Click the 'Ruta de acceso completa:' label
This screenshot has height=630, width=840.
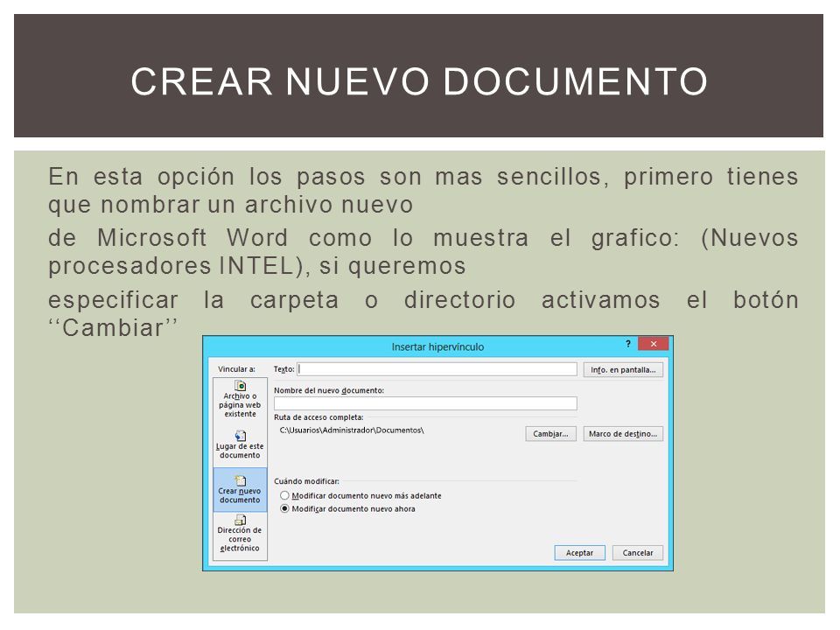318,417
